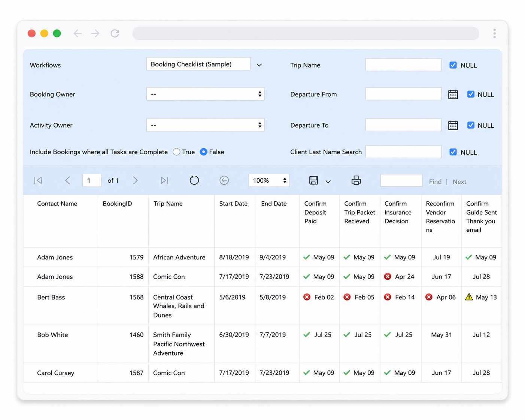This screenshot has width=525, height=420.
Task: Click the green check in African Adventure's email column
Action: (x=468, y=257)
